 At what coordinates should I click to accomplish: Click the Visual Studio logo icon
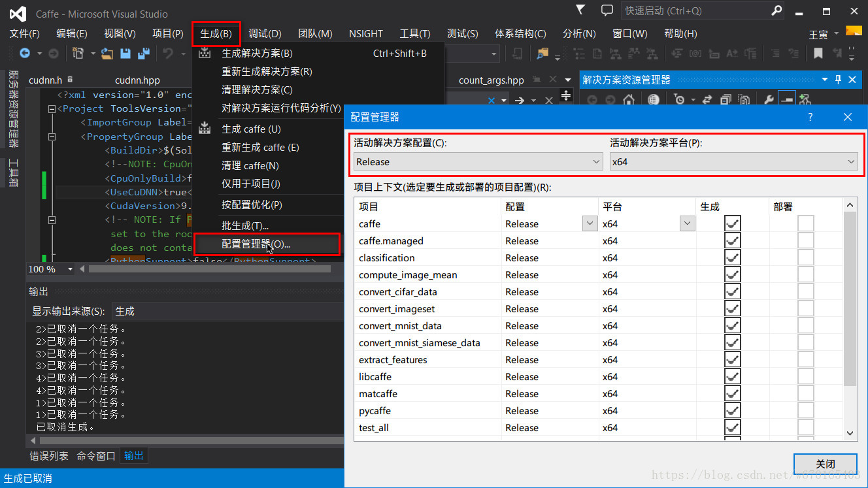pos(18,13)
